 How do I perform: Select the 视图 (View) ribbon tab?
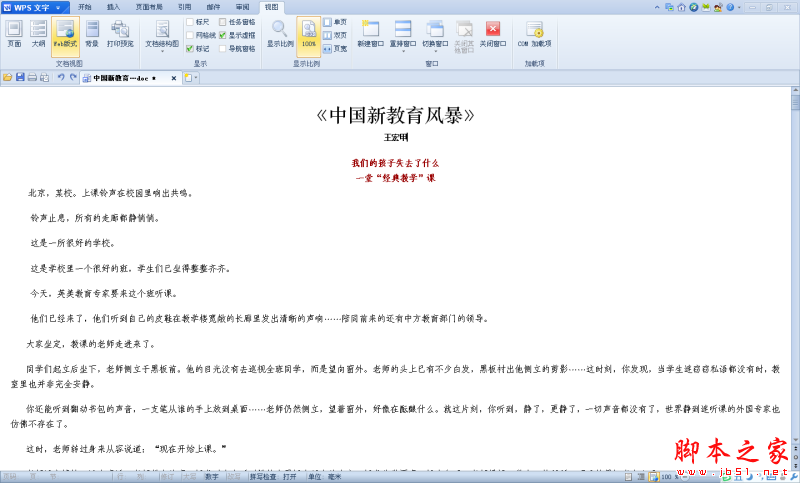point(271,7)
